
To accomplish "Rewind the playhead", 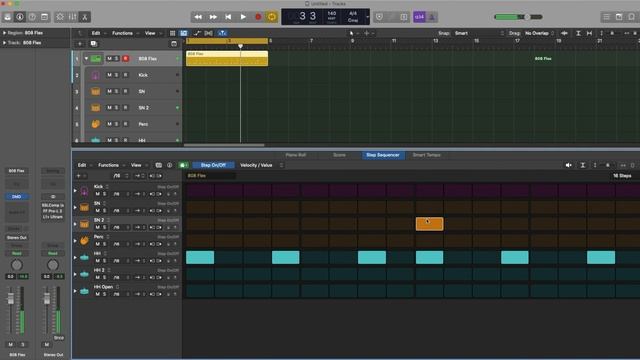I will 198,17.
